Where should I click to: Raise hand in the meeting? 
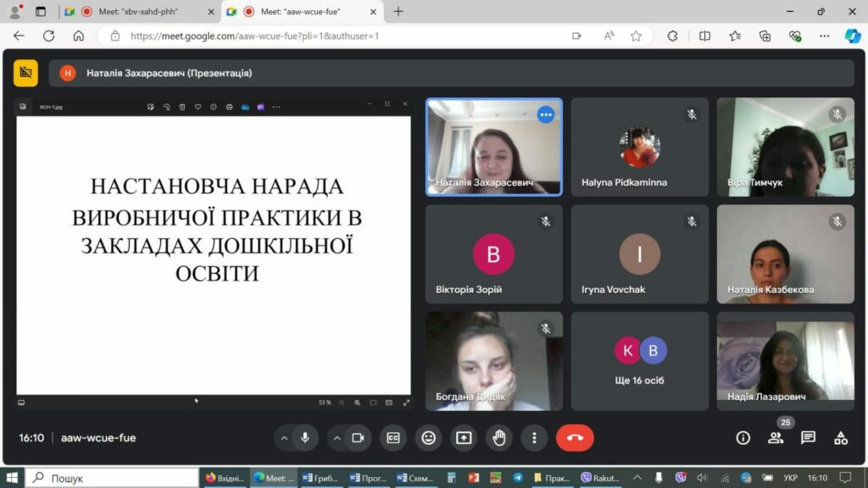pos(499,438)
